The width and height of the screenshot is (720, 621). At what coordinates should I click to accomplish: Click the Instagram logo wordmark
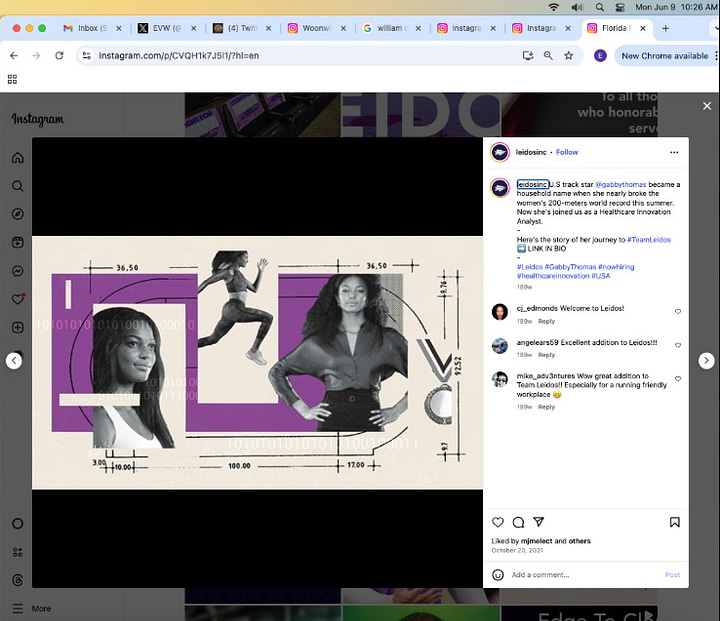[38, 119]
